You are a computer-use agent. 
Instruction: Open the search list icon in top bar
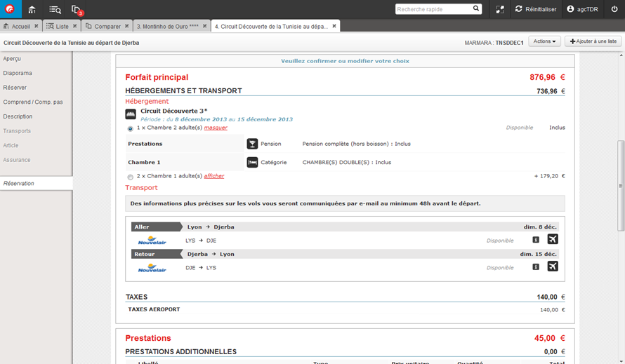[x=55, y=9]
